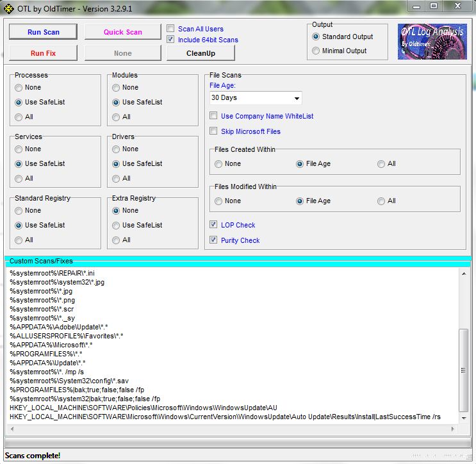
Task: Click the vertical scrollbar thumb in Custom Scans
Action: click(464, 370)
